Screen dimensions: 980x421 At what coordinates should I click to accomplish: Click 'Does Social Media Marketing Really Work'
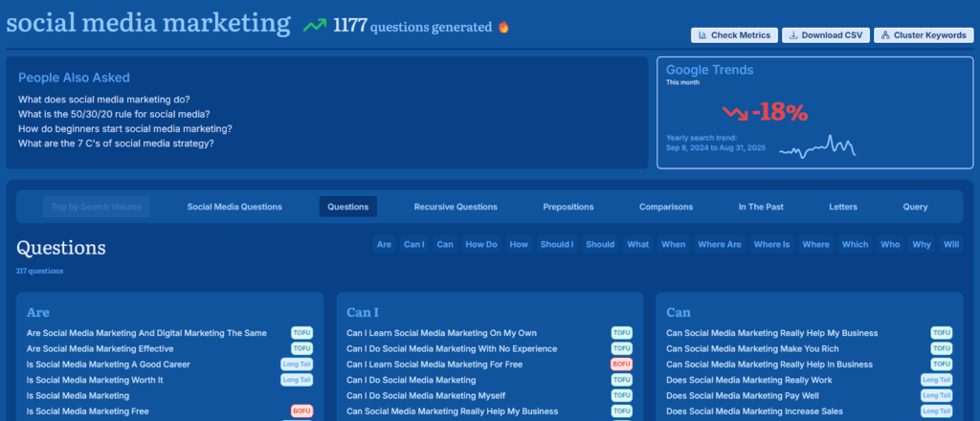point(749,380)
